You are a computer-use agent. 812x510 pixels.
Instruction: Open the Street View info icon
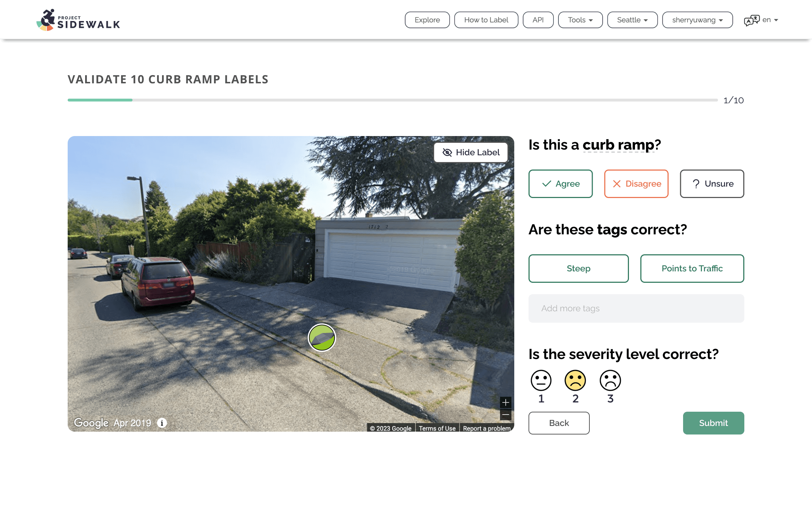(x=162, y=423)
